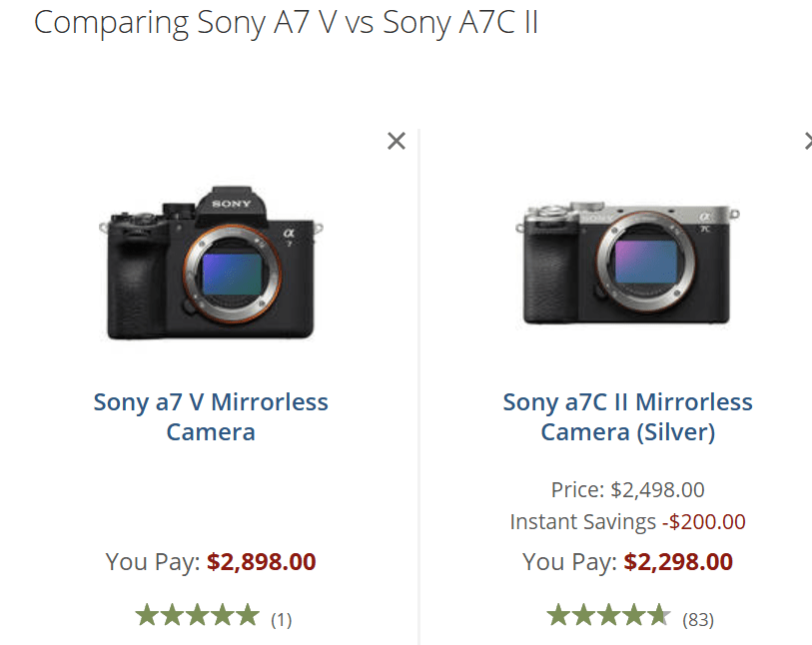The height and width of the screenshot is (645, 812).
Task: View the (83) reviews for a7C II
Action: coord(698,620)
